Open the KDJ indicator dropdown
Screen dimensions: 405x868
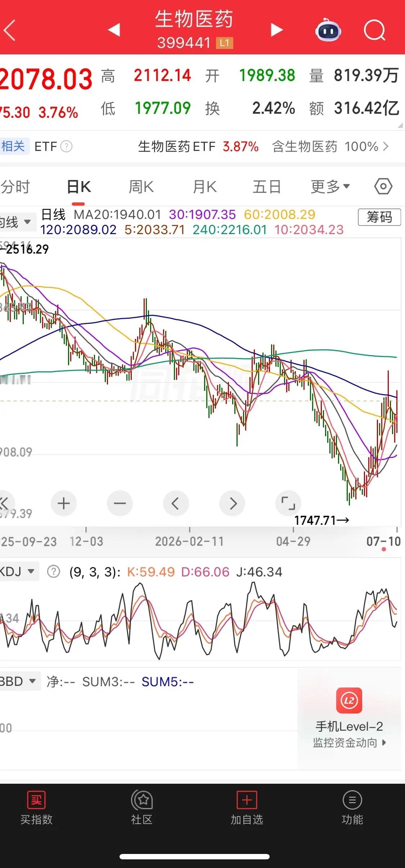click(x=17, y=572)
